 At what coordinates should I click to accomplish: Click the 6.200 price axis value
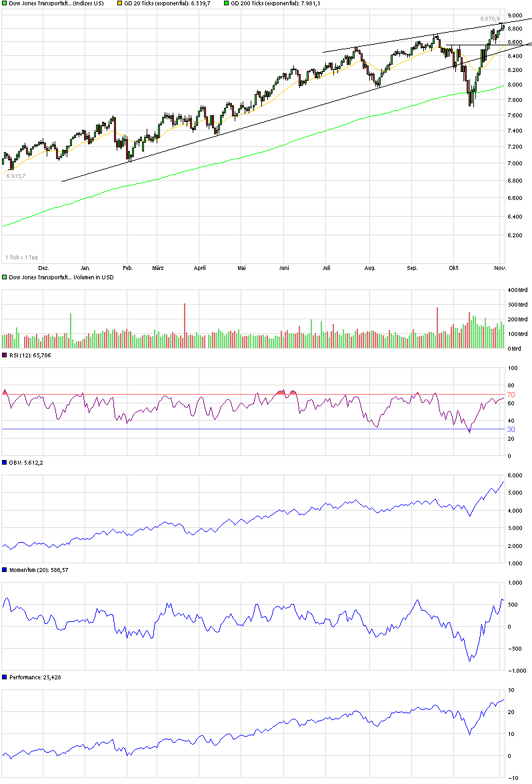click(x=515, y=235)
